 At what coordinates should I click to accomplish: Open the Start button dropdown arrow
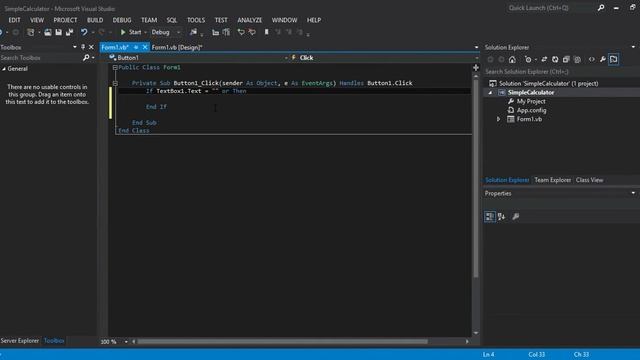click(x=145, y=32)
